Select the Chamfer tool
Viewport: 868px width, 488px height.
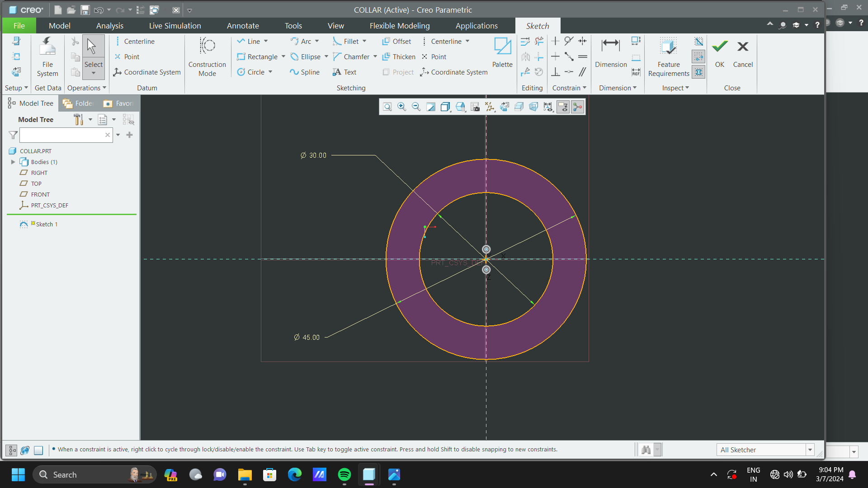pyautogui.click(x=351, y=56)
